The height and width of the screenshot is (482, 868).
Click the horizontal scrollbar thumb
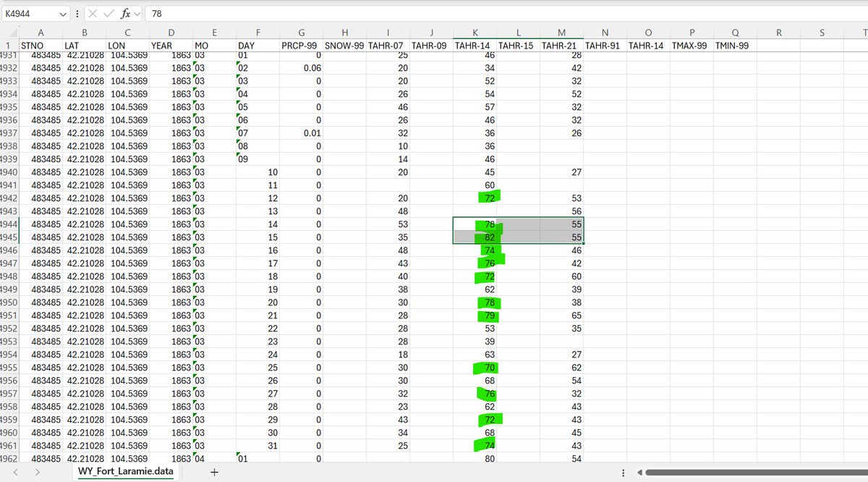coord(757,473)
